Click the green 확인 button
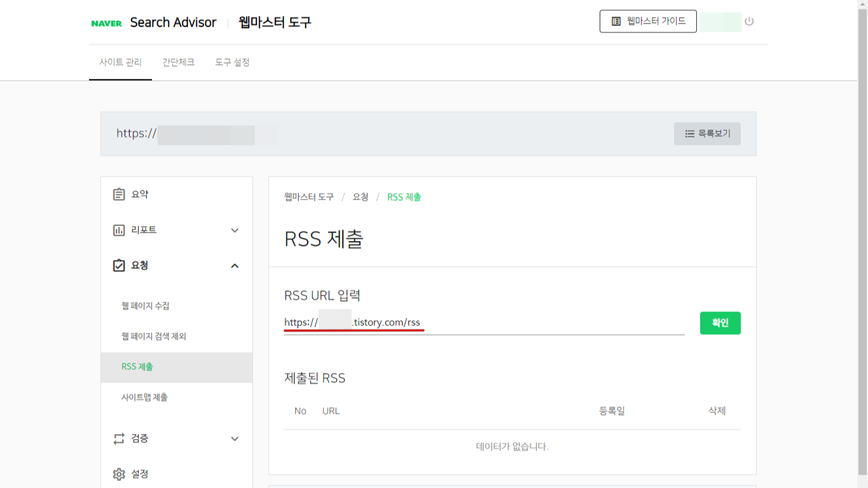This screenshot has width=868, height=488. pos(720,323)
